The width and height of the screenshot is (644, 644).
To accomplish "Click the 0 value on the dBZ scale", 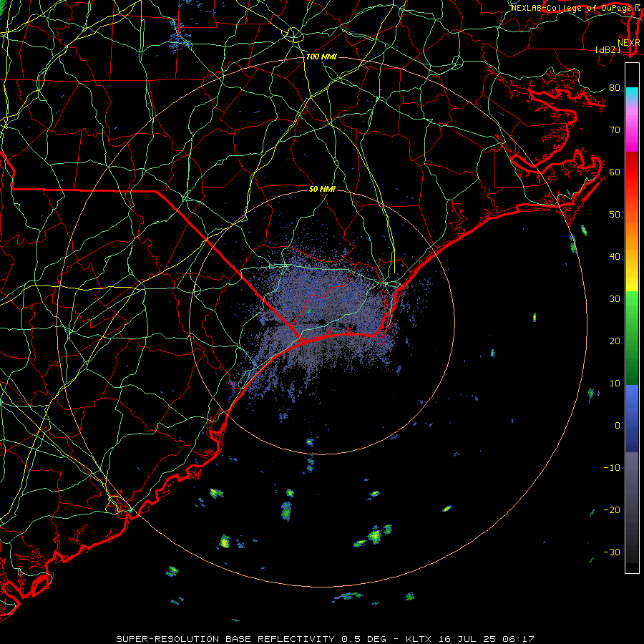I will pos(618,426).
